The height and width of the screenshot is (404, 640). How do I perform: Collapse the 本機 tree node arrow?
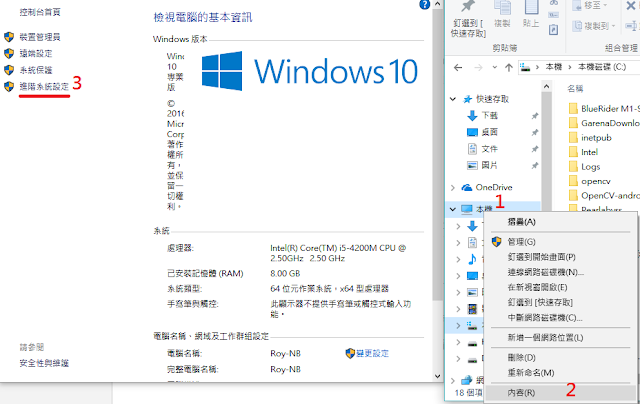coord(453,209)
